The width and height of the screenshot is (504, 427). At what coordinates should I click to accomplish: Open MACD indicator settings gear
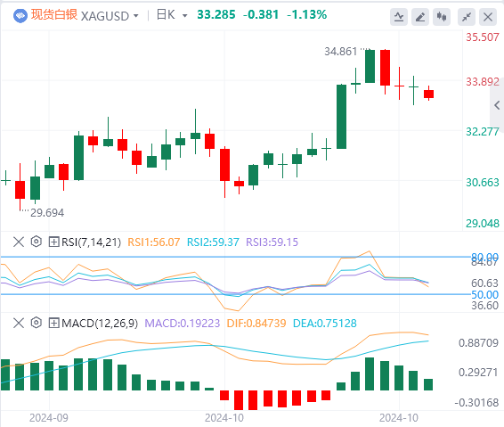[x=37, y=323]
